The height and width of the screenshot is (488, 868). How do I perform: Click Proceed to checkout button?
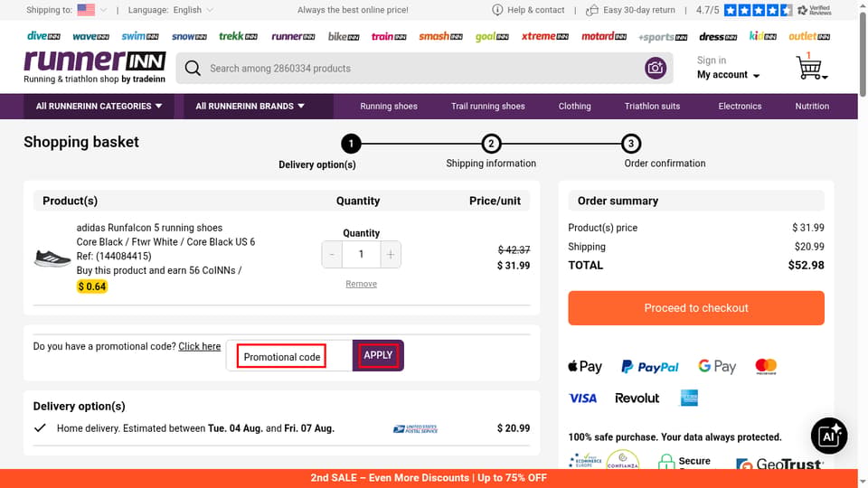pos(696,308)
